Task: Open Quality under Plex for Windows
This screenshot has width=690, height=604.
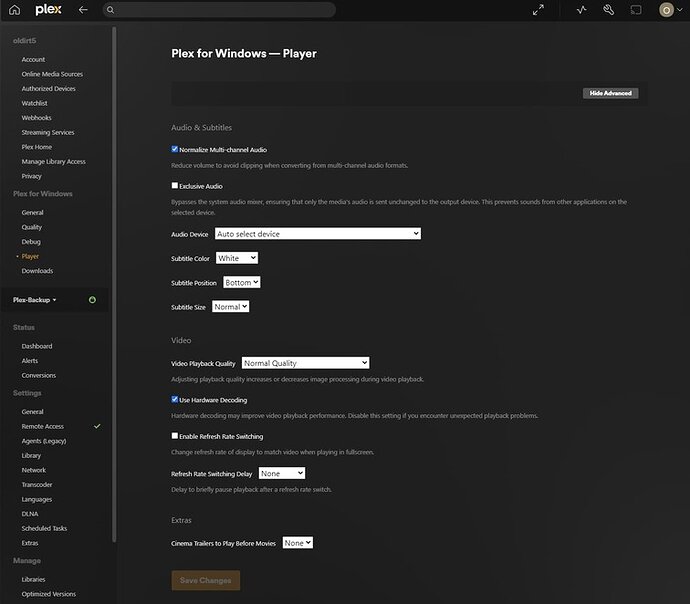Action: click(32, 227)
